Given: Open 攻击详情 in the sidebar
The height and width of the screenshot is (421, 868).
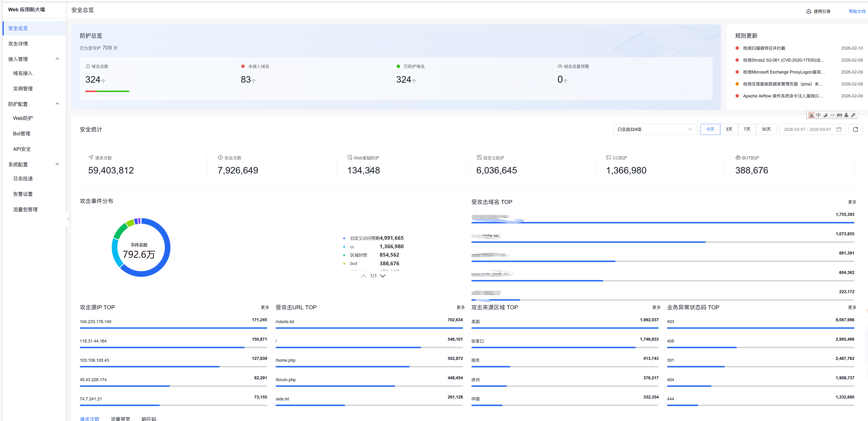Looking at the screenshot, I should pyautogui.click(x=18, y=44).
